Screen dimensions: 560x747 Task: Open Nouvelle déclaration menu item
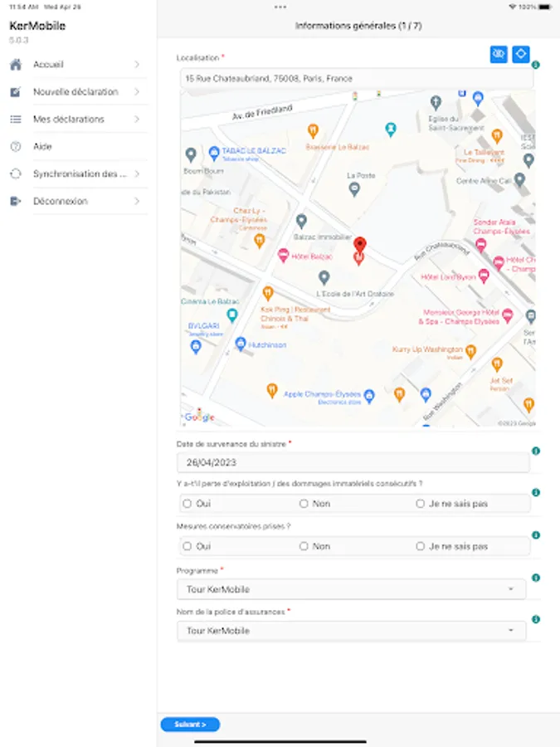click(x=79, y=91)
